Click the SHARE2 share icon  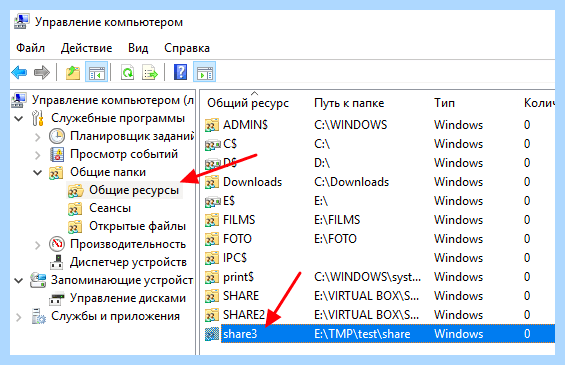pyautogui.click(x=212, y=315)
